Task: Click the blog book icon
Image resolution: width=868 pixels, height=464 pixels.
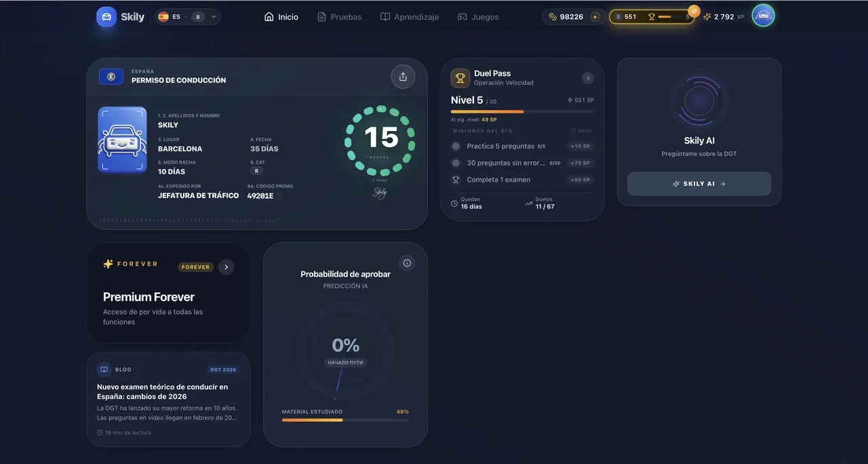Action: pos(104,370)
